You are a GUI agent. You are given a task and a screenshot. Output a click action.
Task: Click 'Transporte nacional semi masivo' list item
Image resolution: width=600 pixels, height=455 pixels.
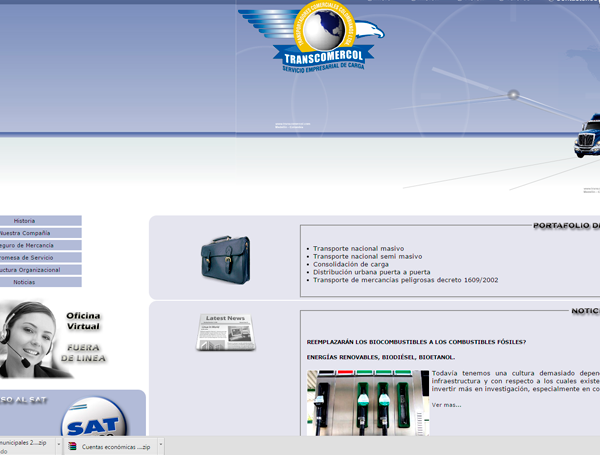[x=368, y=256]
